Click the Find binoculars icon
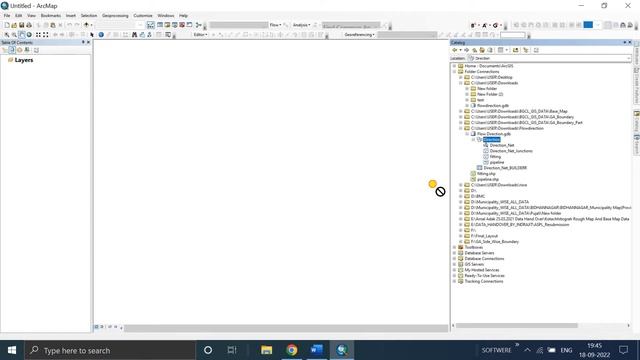 tap(134, 35)
